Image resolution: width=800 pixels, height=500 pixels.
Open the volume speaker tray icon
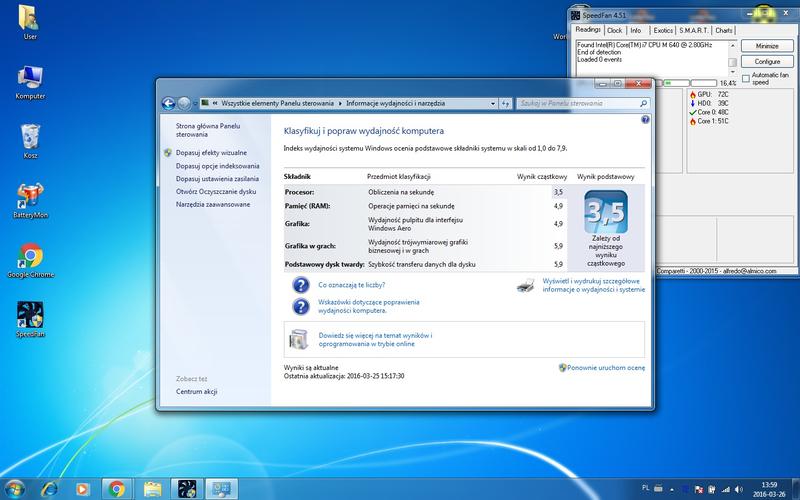738,490
